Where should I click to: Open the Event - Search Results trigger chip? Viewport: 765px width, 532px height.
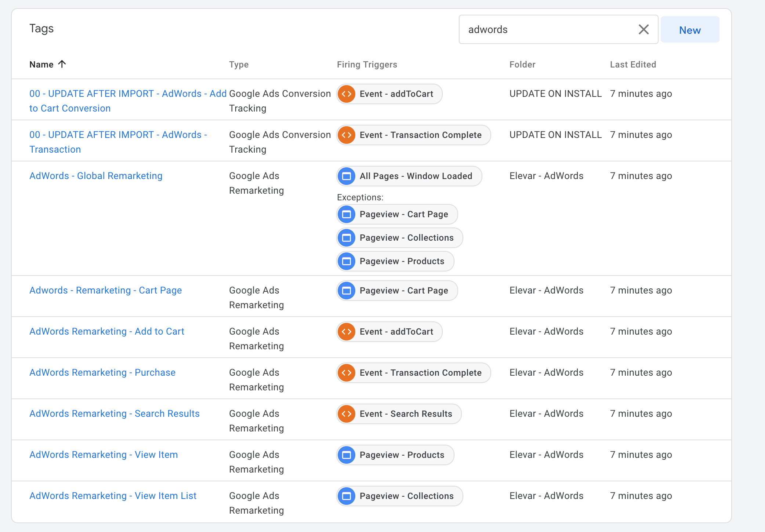tap(399, 414)
